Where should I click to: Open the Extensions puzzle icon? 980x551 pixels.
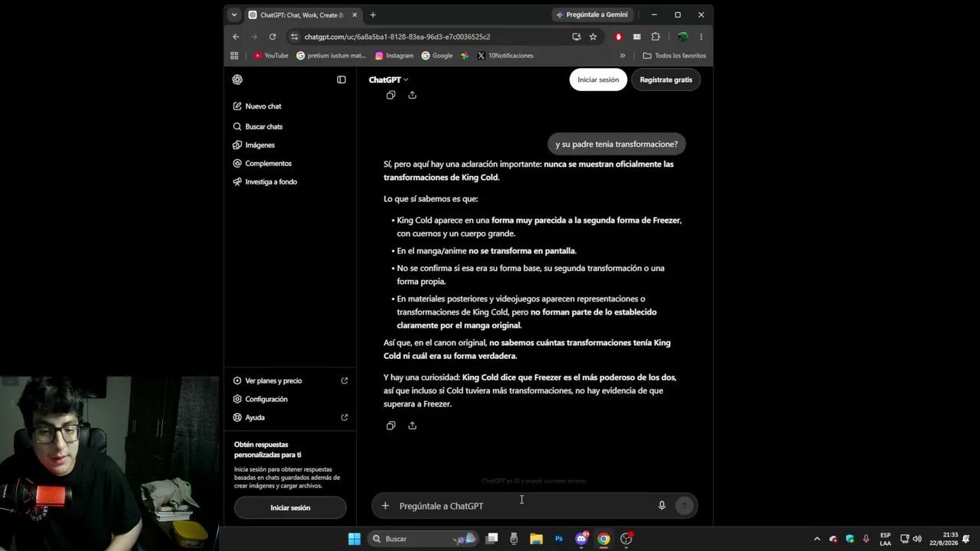[655, 37]
